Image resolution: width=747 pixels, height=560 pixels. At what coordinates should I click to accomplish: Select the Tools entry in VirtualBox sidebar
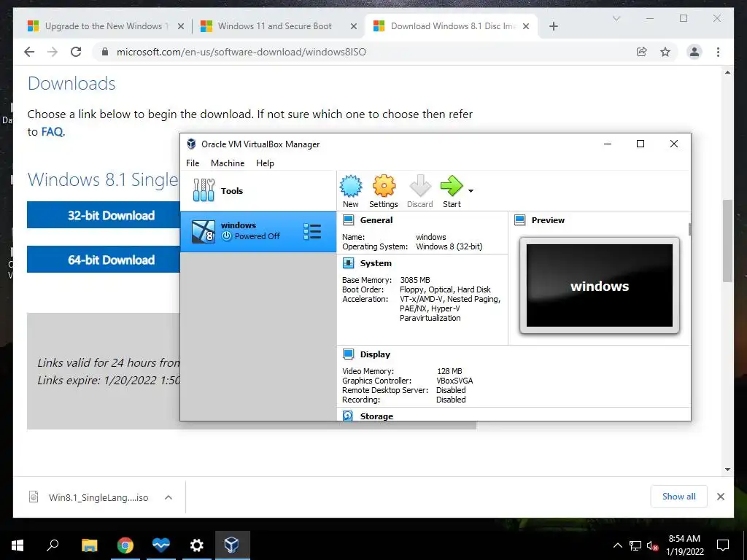[x=258, y=191]
